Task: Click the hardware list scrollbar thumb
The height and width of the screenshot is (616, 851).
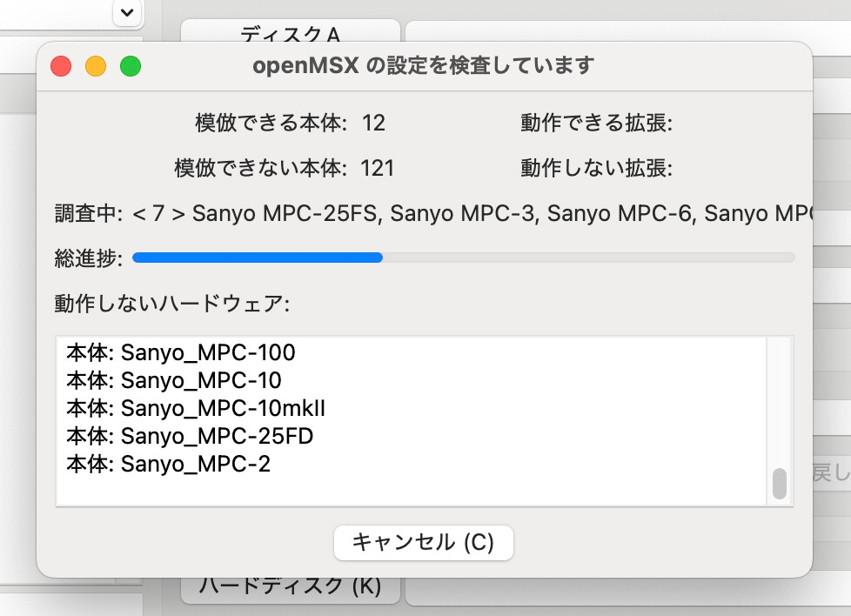Action: 779,484
